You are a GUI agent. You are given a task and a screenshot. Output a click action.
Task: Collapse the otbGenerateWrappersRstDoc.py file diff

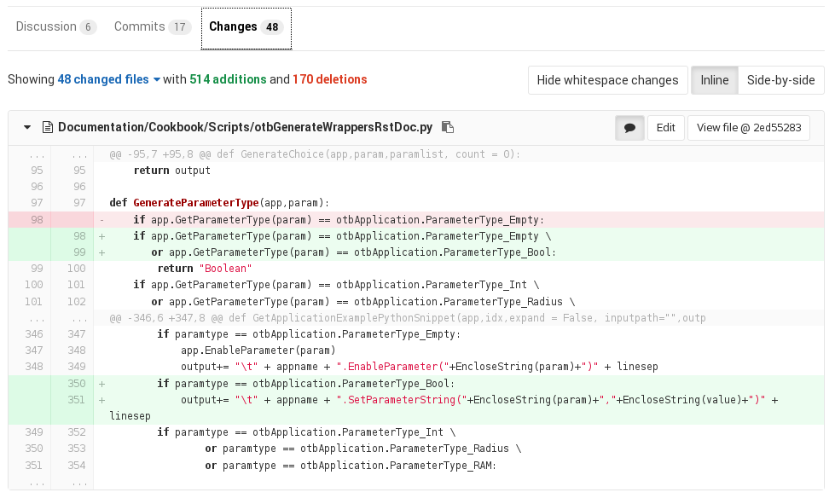click(27, 128)
